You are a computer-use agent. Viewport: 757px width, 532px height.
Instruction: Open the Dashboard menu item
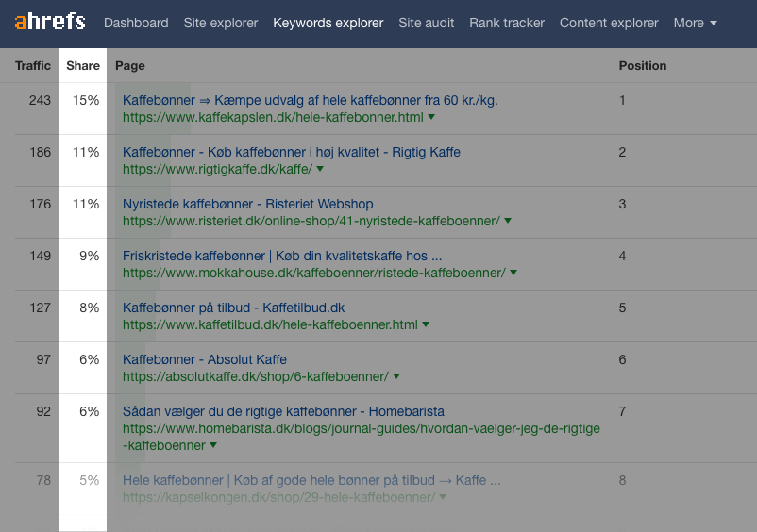click(136, 23)
